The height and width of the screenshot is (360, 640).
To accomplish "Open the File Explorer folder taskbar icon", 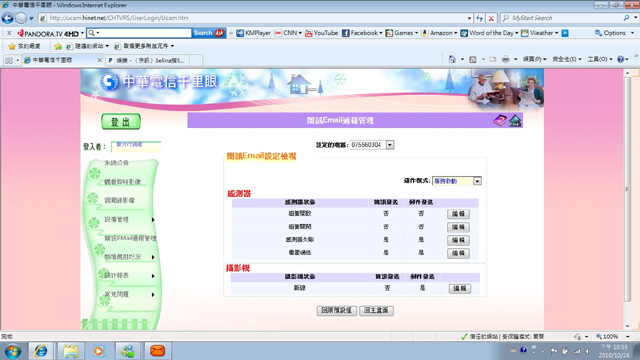I will pyautogui.click(x=70, y=351).
